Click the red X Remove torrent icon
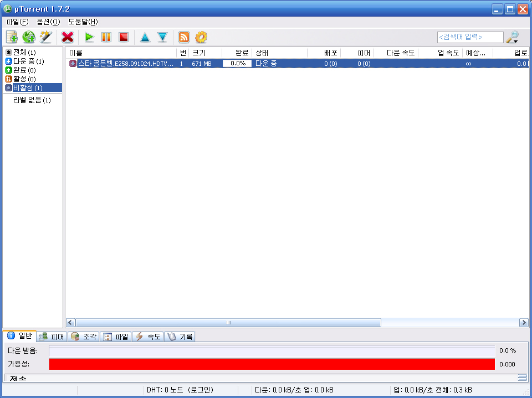This screenshot has width=532, height=398. [x=68, y=37]
